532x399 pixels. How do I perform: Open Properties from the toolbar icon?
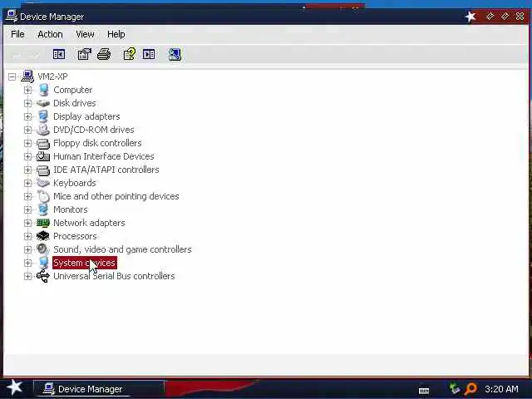click(x=84, y=54)
